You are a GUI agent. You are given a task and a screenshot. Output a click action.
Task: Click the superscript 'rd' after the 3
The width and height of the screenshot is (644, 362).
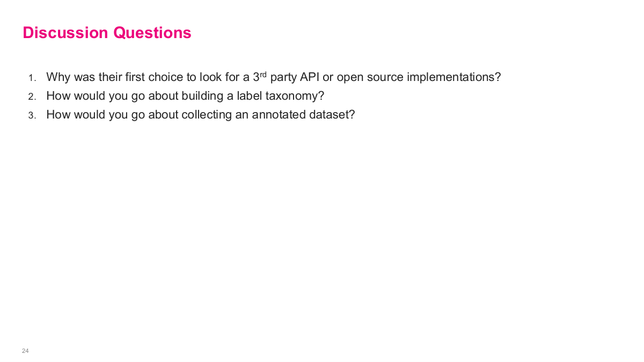[264, 74]
